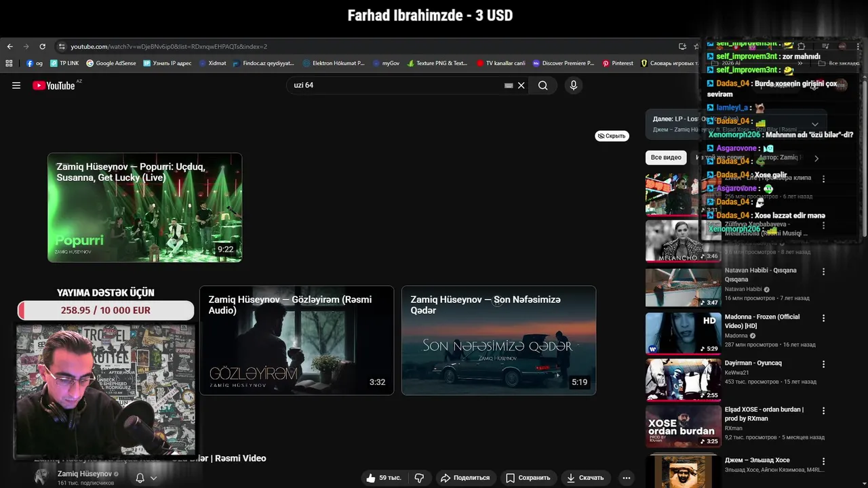Select the Все видео filter chip

(x=666, y=157)
